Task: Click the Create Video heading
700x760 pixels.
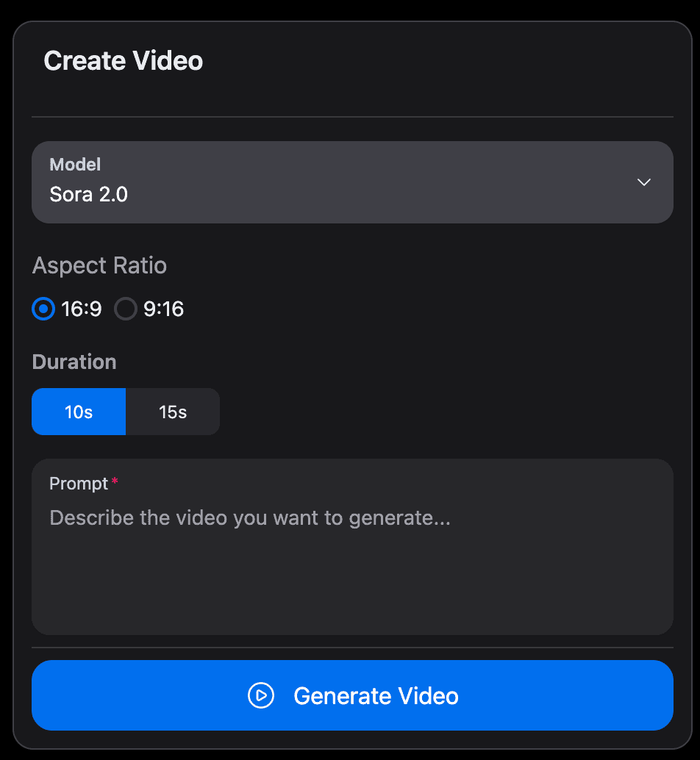Action: tap(123, 61)
